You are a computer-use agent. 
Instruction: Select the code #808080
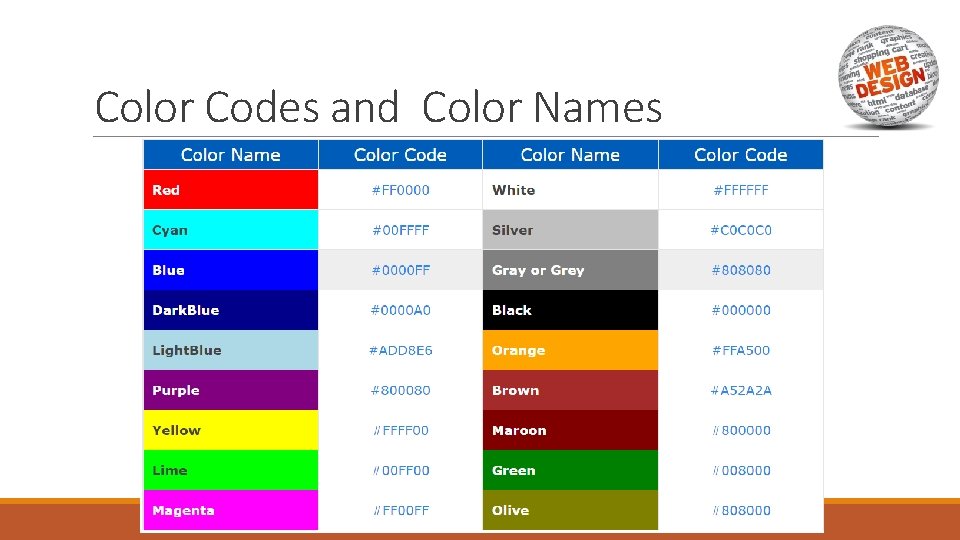click(x=741, y=270)
